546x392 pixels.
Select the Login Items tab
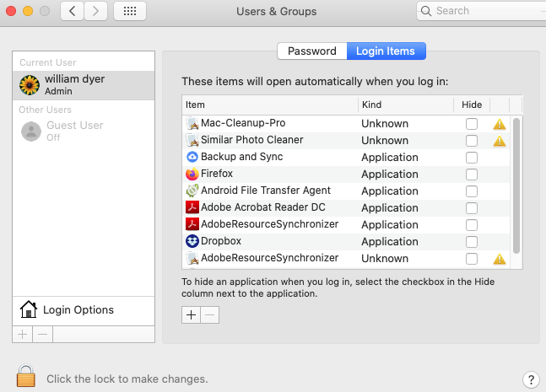coord(386,51)
